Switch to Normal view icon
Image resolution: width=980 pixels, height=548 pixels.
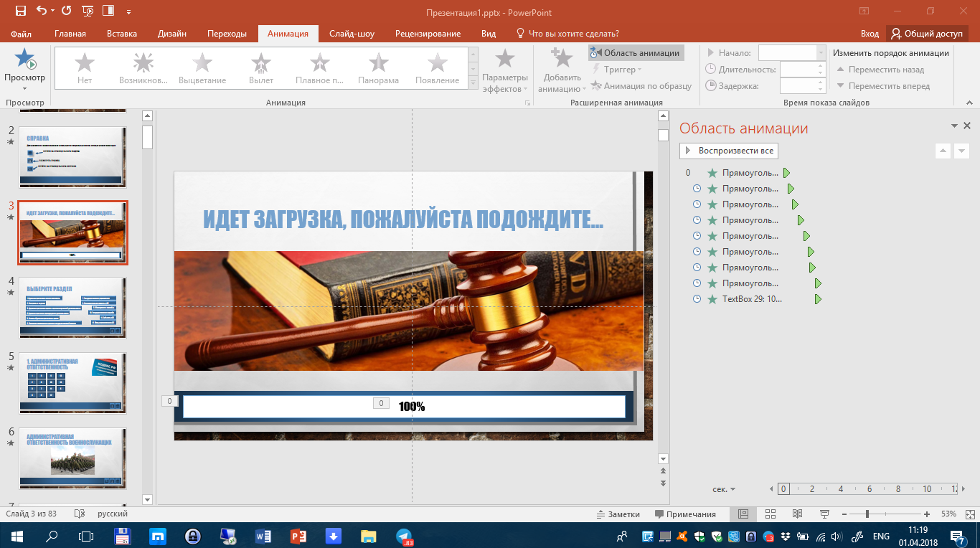tap(743, 514)
